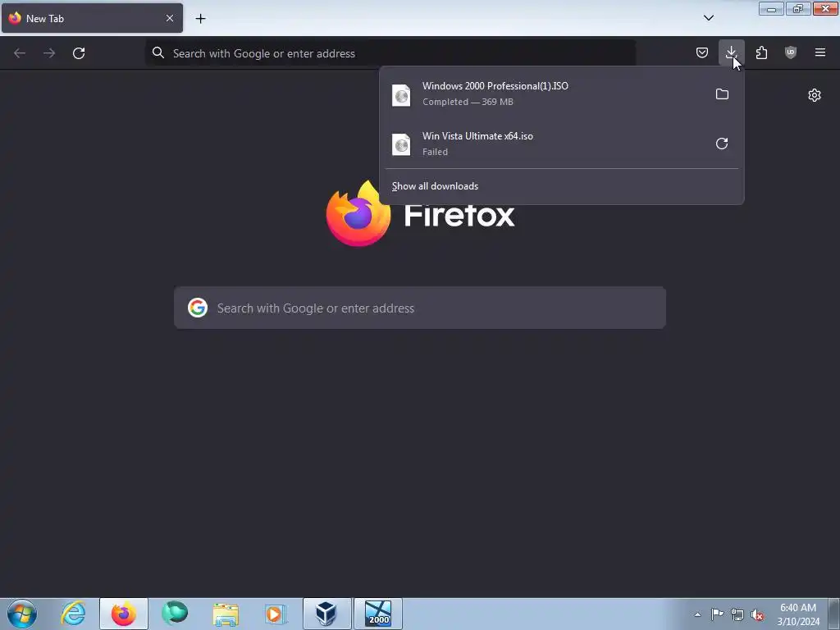The height and width of the screenshot is (630, 840).
Task: Open Windows Explorer from taskbar
Action: [x=226, y=614]
